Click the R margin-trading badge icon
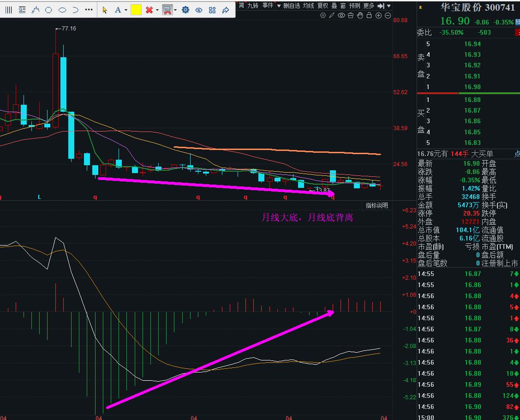The height and width of the screenshot is (420, 520). coord(420,7)
